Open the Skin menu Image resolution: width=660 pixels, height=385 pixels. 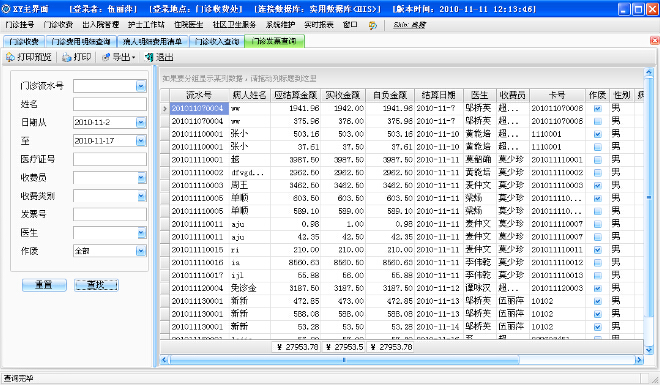pyautogui.click(x=409, y=25)
